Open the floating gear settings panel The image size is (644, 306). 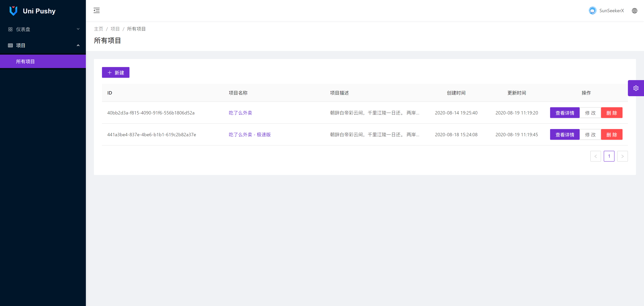coord(636,88)
